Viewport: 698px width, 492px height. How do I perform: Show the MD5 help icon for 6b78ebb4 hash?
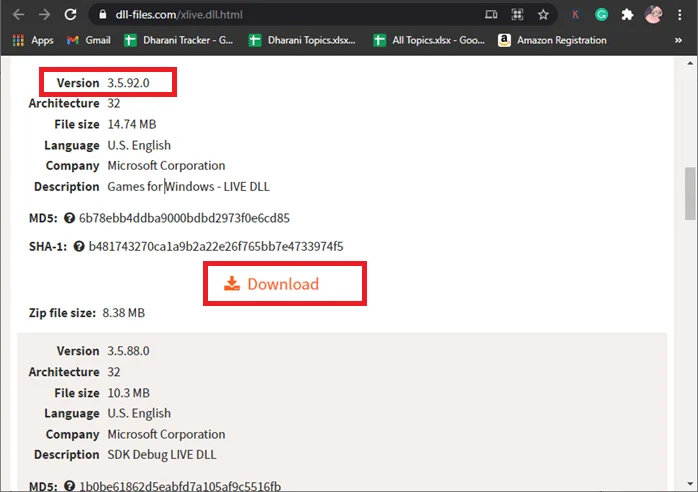(x=69, y=218)
